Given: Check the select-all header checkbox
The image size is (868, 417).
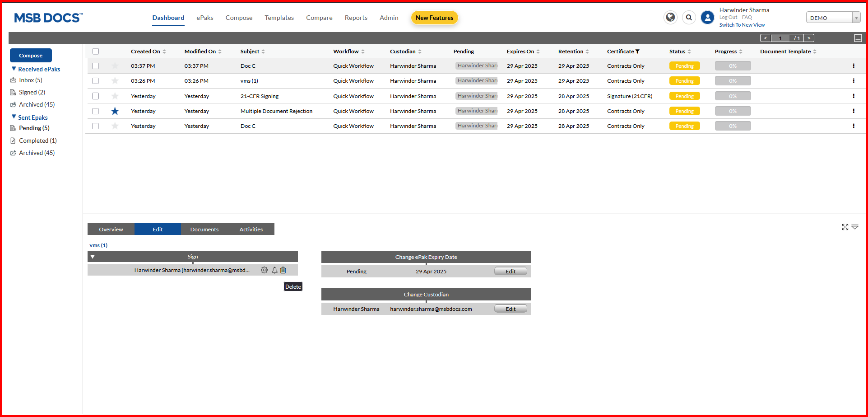Looking at the screenshot, I should pyautogui.click(x=96, y=52).
